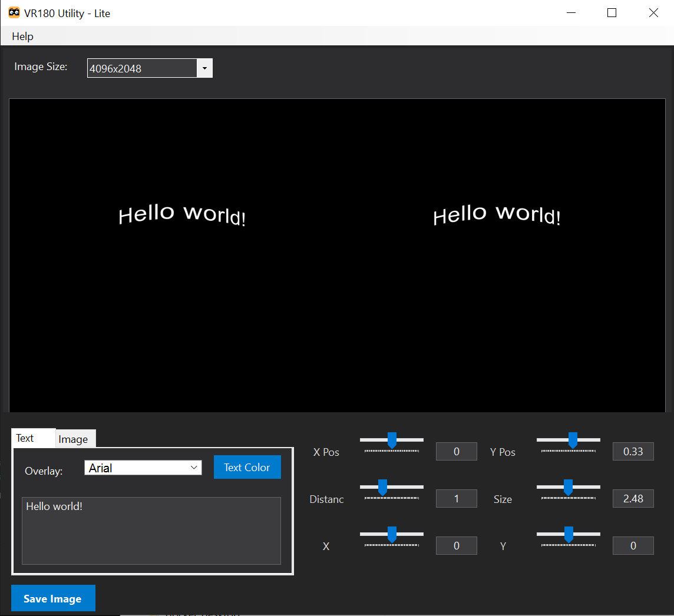Click the Save Image button

(x=53, y=598)
